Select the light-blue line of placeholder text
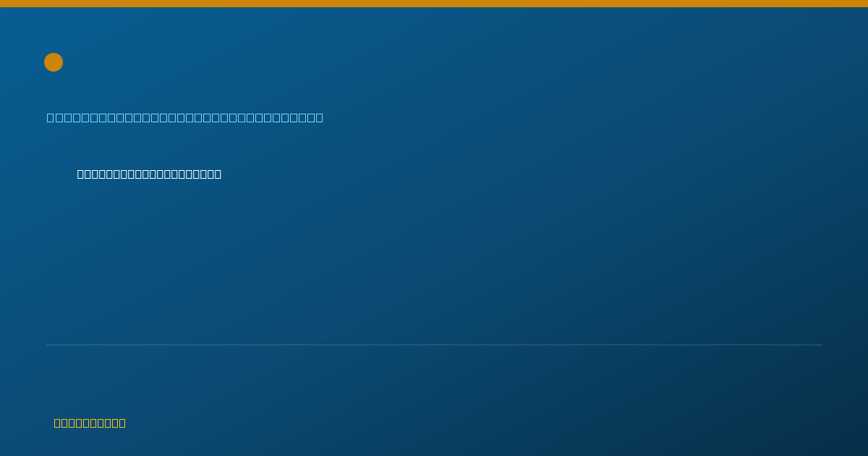The image size is (868, 456). tap(185, 117)
